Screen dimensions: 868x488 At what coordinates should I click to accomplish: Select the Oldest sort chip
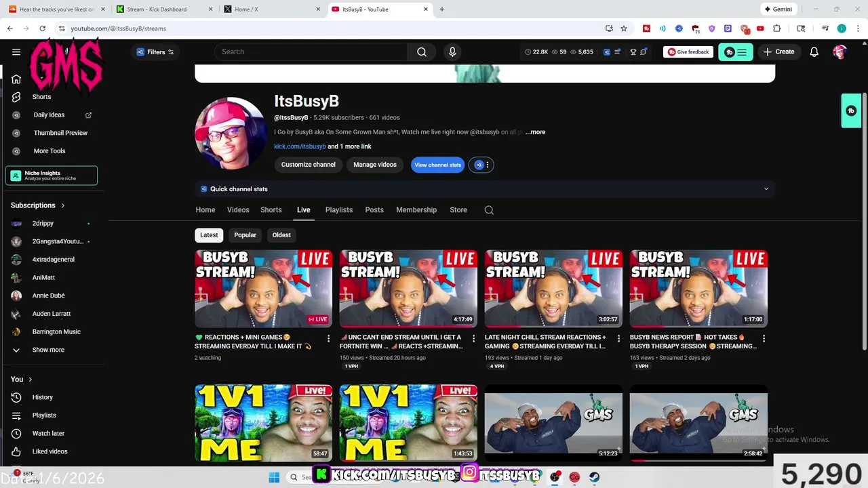coord(281,235)
